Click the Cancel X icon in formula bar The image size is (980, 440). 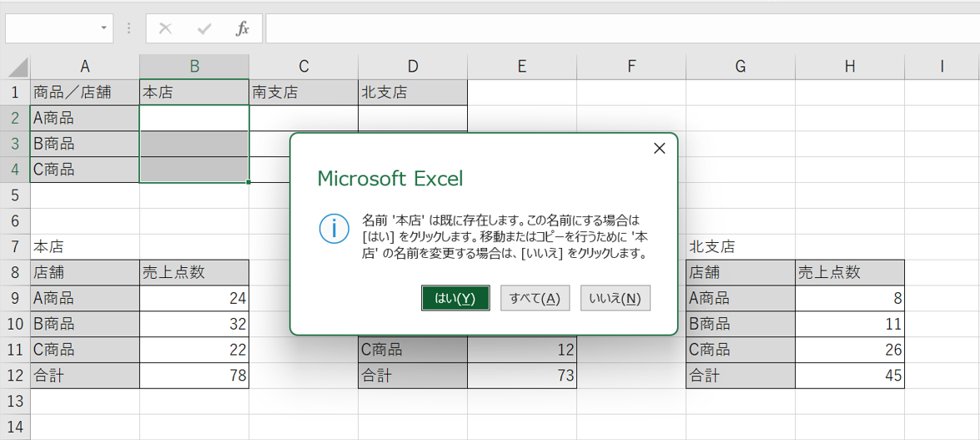[x=165, y=28]
